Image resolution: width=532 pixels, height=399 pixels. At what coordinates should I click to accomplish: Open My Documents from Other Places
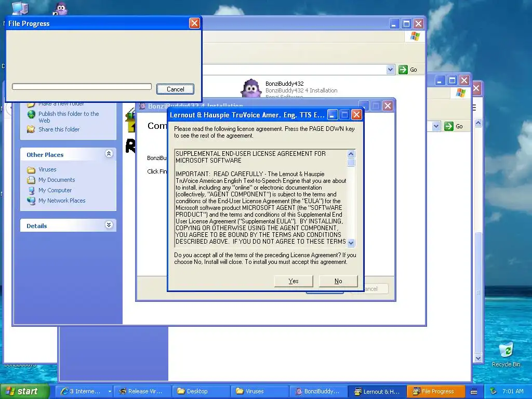[x=57, y=180]
